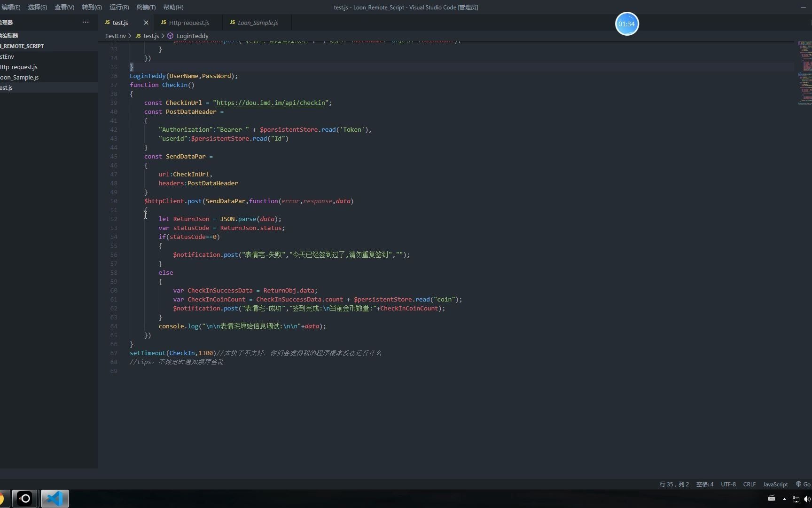Close the test.js editor tab
The height and width of the screenshot is (508, 812).
point(146,23)
